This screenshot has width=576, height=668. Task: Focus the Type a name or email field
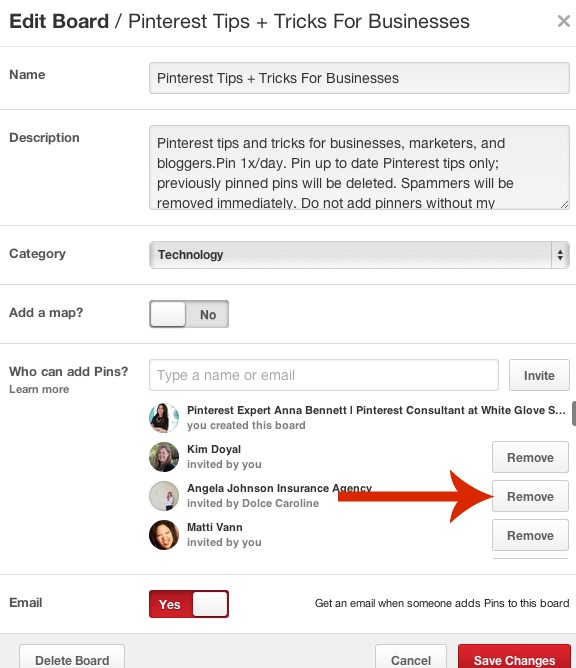click(x=324, y=375)
